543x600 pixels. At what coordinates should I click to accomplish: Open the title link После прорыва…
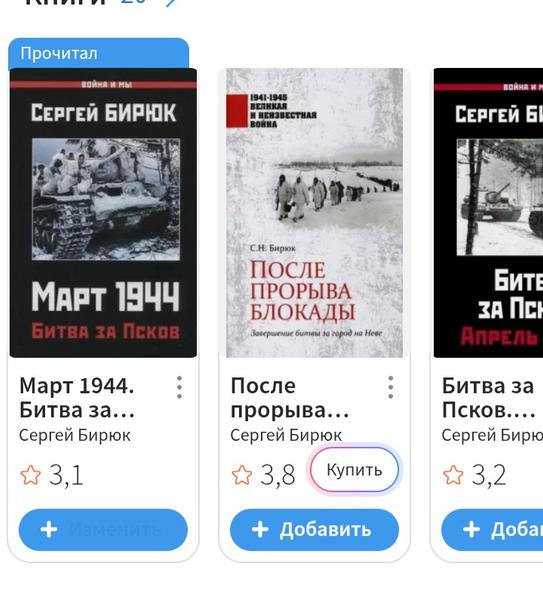pyautogui.click(x=290, y=398)
